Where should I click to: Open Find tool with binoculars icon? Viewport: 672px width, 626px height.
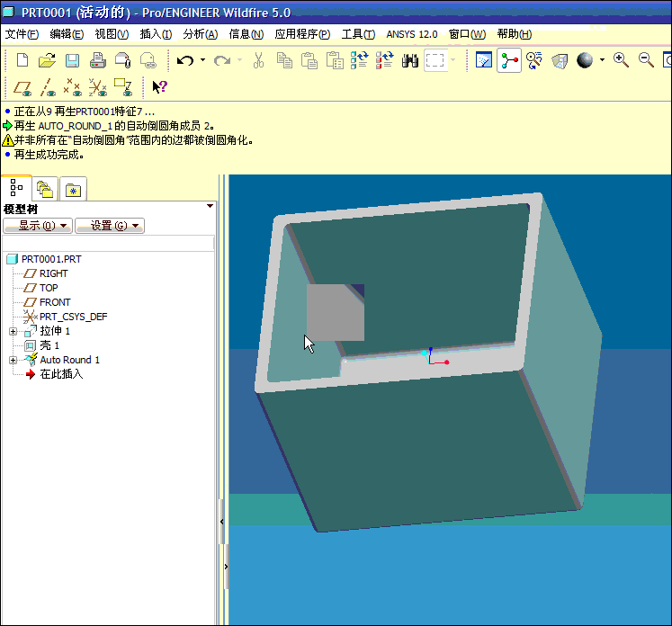(410, 60)
